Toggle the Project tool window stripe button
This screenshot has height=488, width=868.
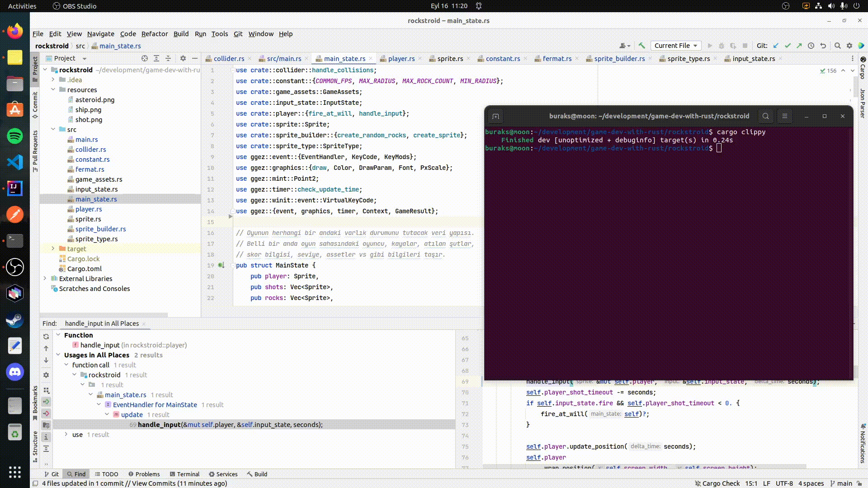point(35,69)
